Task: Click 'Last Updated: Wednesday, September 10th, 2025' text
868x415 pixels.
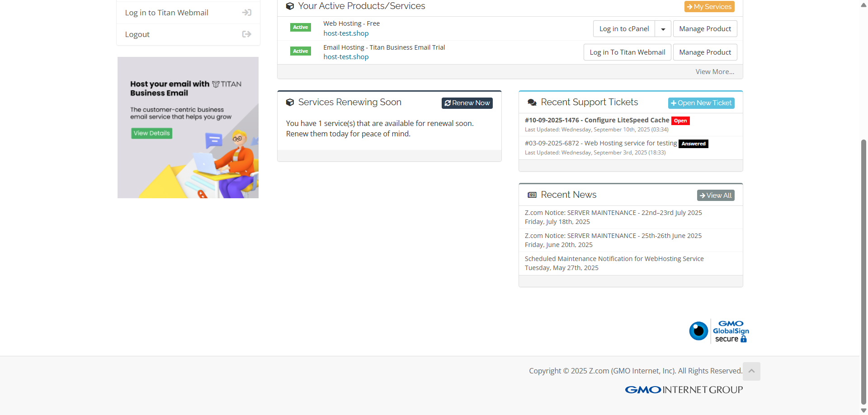Action: click(596, 130)
